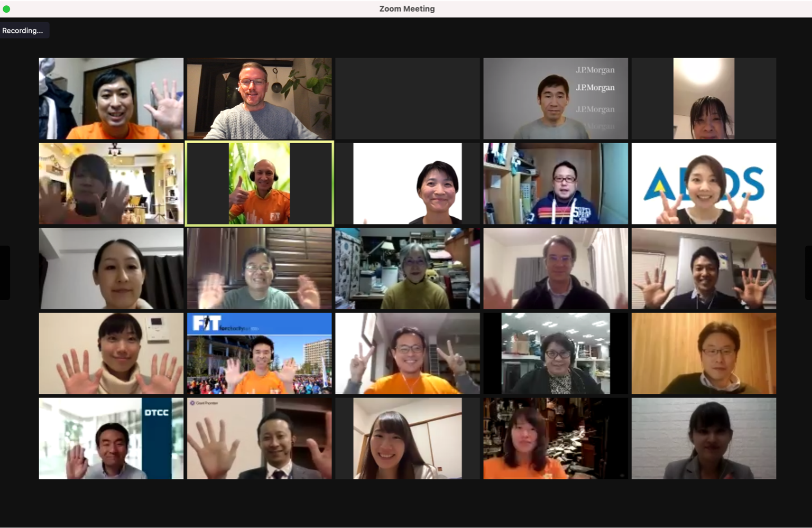Screen dimensions: 812x528
Task: Select the tile showing a round ceiling lamp
Action: pos(704,99)
